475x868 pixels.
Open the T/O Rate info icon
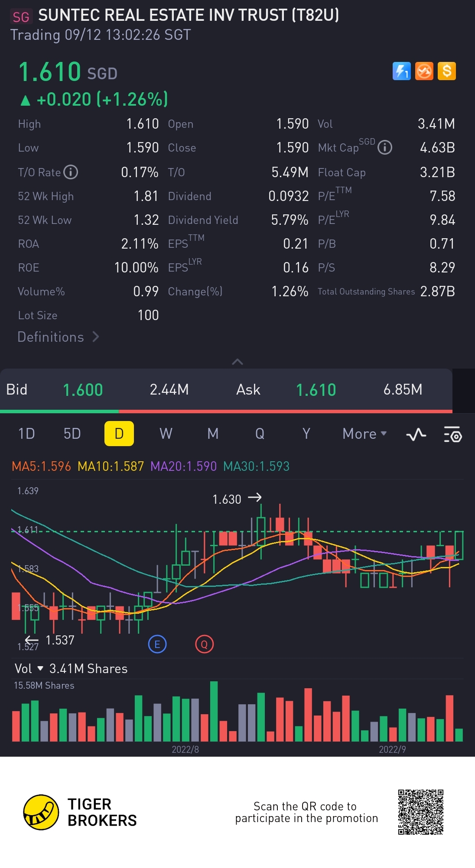[x=71, y=172]
